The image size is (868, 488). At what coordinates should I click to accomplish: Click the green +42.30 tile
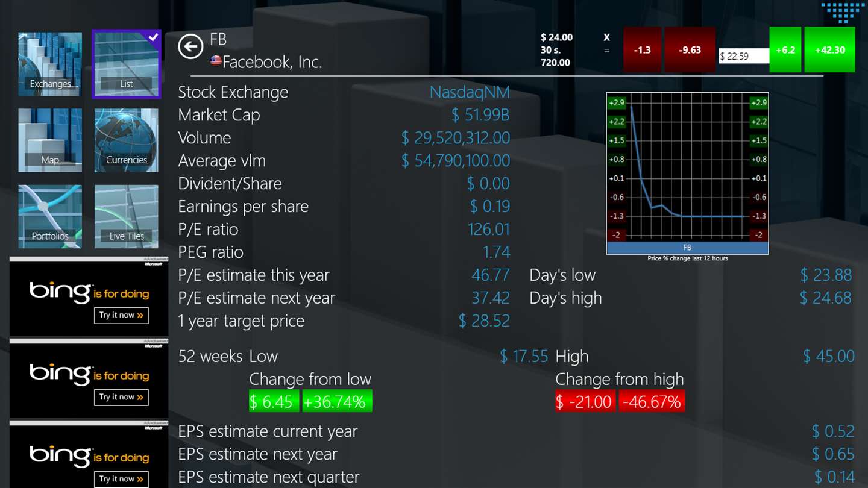(829, 50)
